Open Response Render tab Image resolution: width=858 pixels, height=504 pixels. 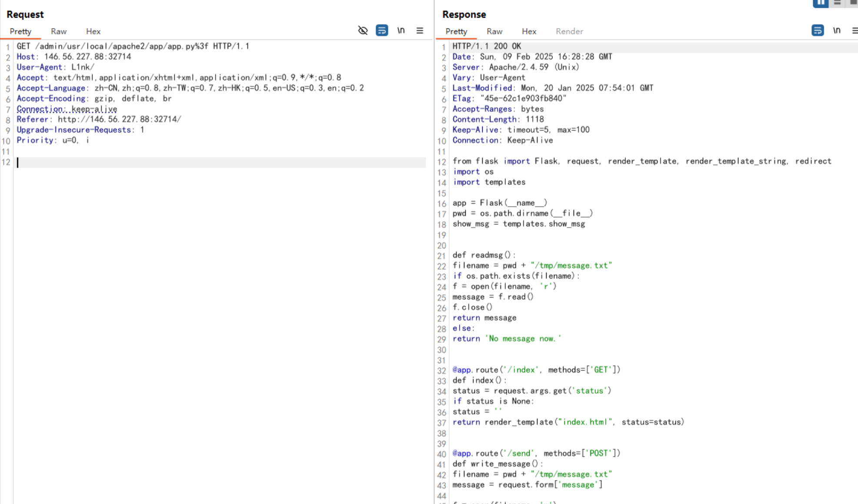click(569, 31)
